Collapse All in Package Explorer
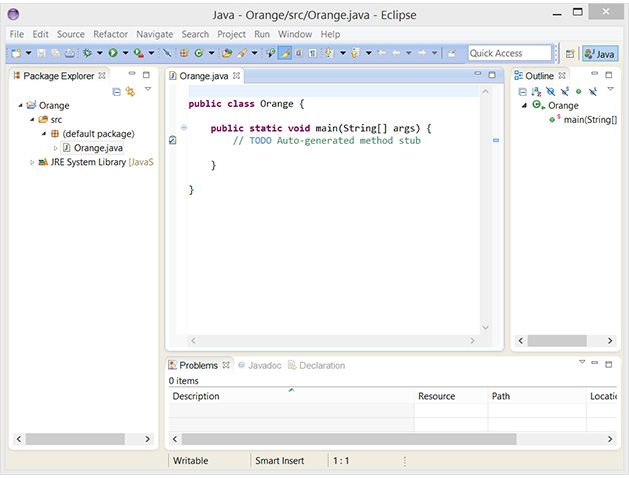Viewport: 629px width, 478px height. pos(116,92)
